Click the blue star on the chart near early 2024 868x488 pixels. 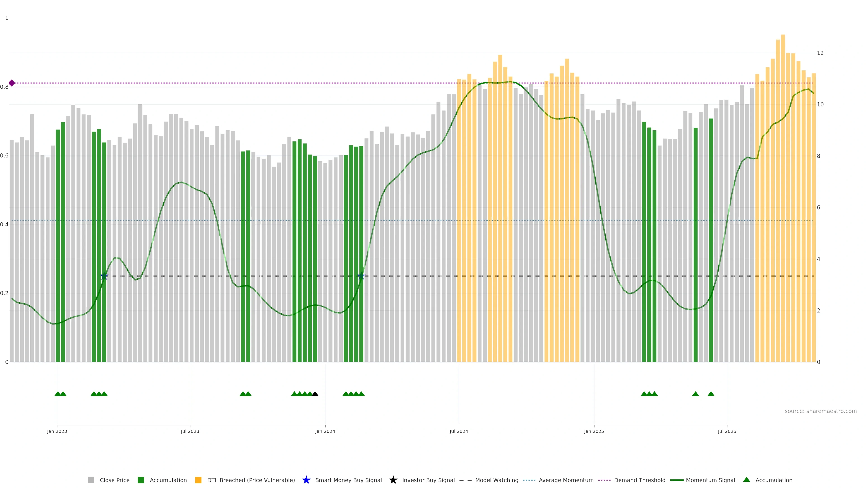(361, 276)
